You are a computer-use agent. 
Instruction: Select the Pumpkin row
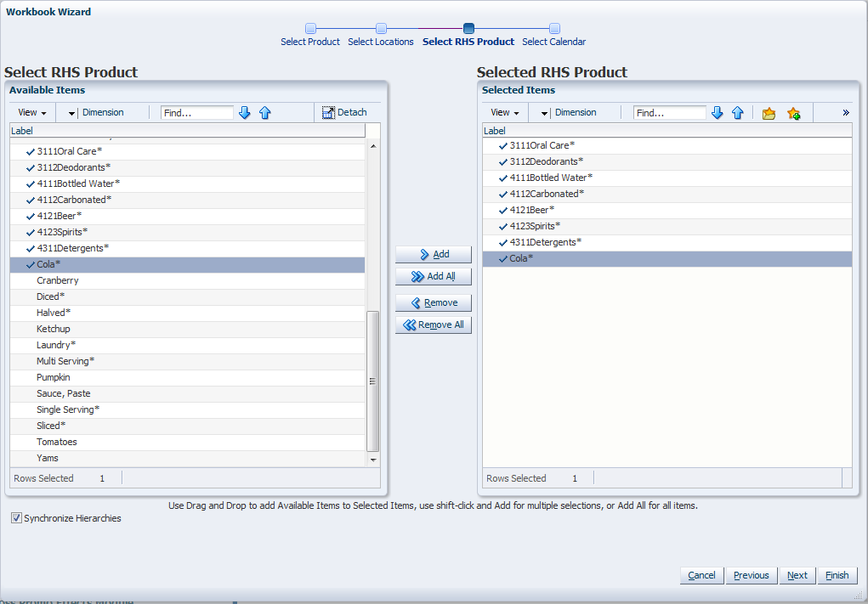point(187,377)
